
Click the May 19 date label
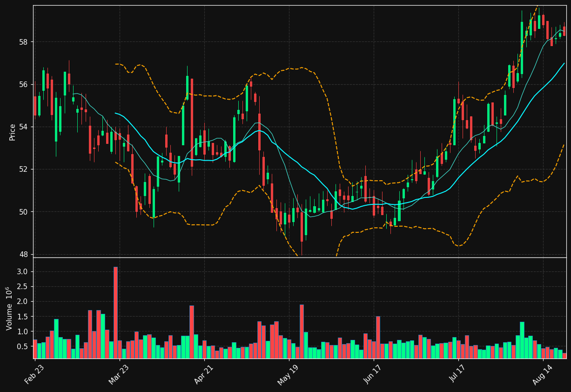[288, 374]
